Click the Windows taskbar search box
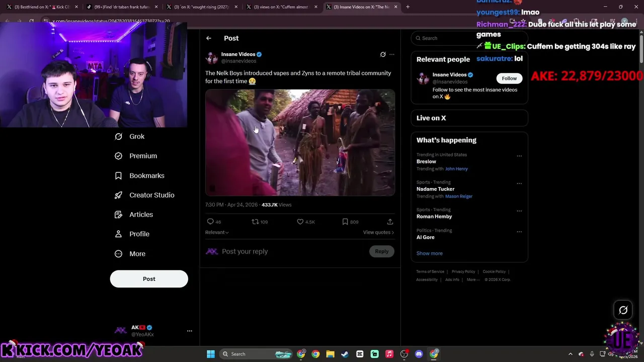This screenshot has width=644, height=362. tap(257, 354)
